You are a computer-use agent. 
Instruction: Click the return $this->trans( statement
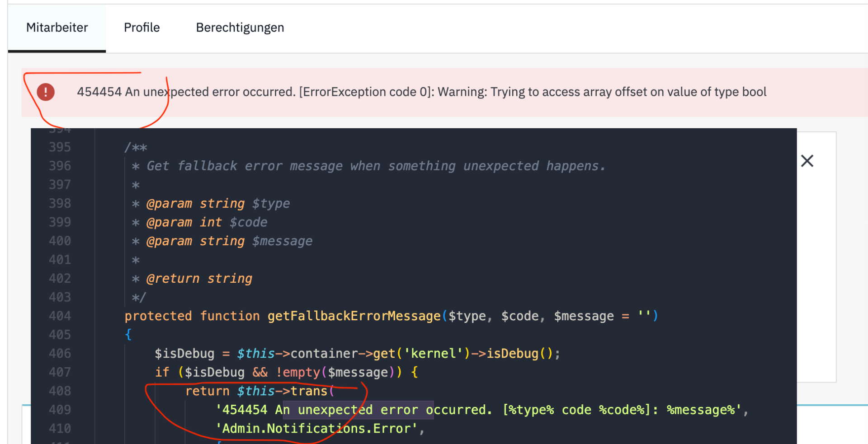click(260, 391)
